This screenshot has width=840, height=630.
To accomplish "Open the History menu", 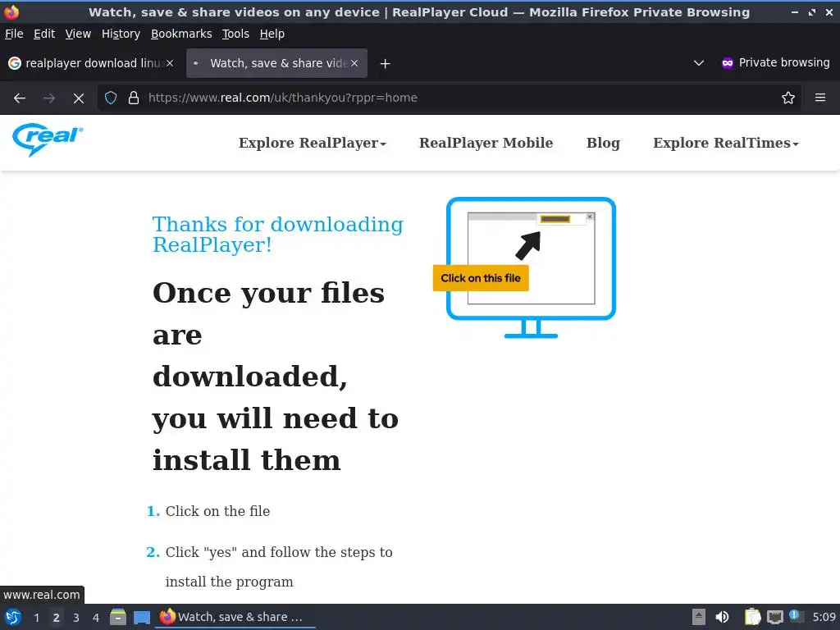I will tap(121, 34).
